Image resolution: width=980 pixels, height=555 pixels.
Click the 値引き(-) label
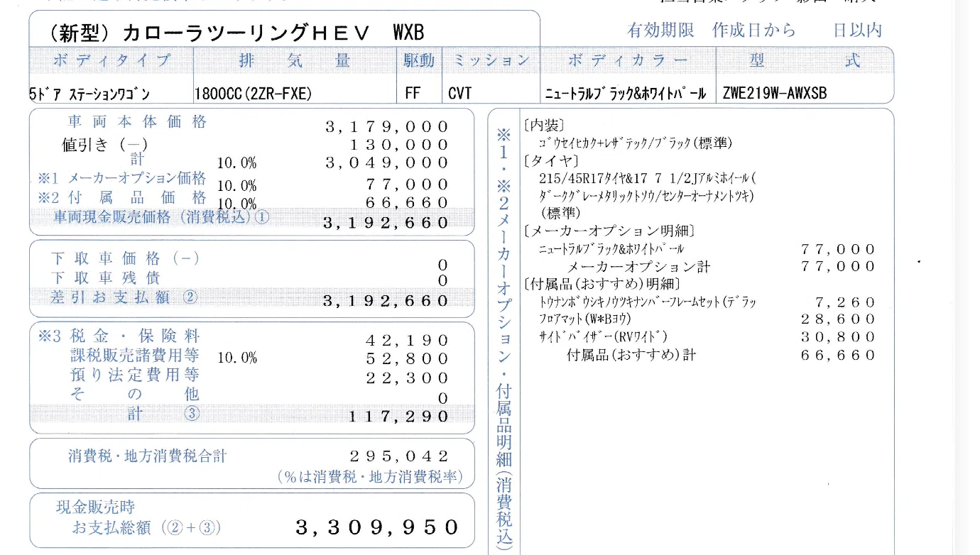pyautogui.click(x=105, y=144)
